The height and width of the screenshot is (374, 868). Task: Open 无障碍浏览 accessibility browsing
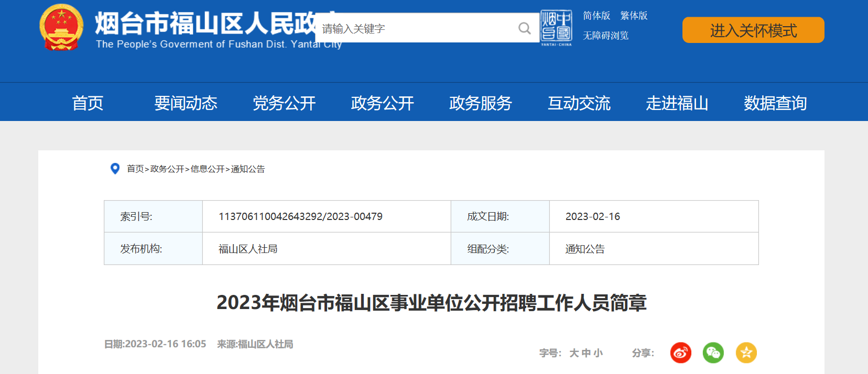[605, 36]
